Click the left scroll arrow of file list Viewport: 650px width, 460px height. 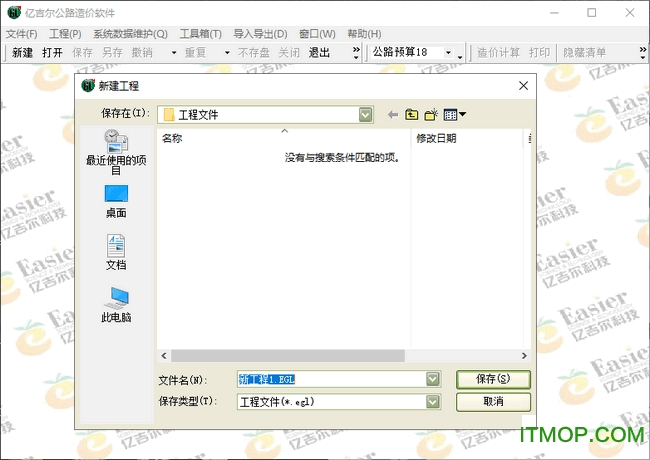pos(164,356)
